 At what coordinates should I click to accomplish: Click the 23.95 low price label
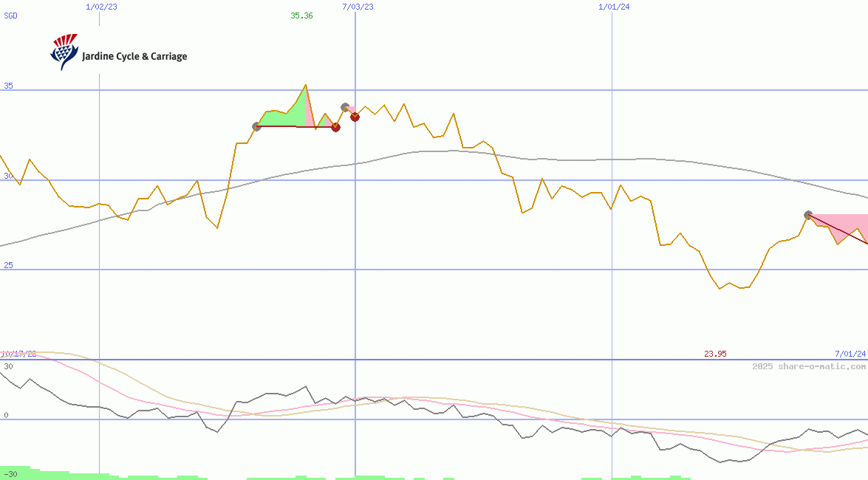point(715,354)
